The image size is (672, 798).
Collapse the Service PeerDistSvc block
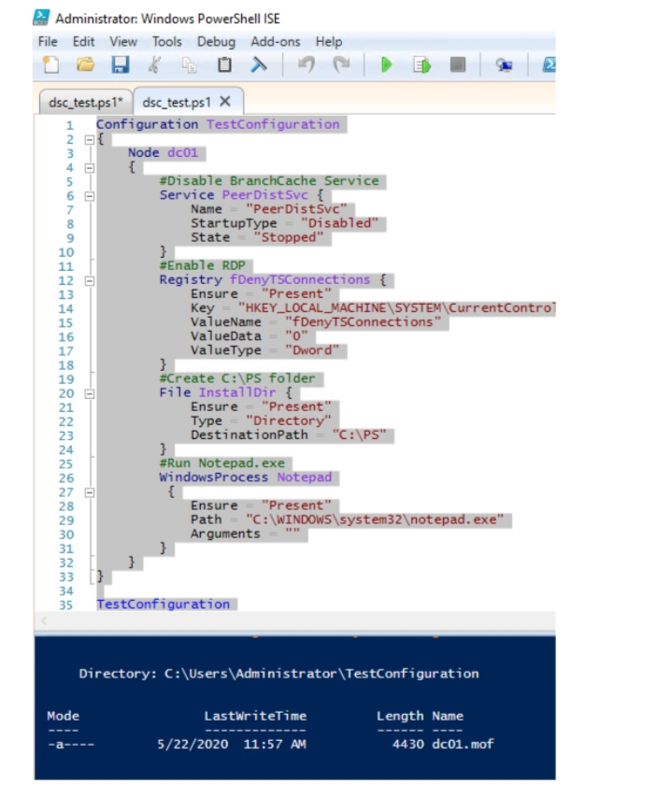pos(90,196)
